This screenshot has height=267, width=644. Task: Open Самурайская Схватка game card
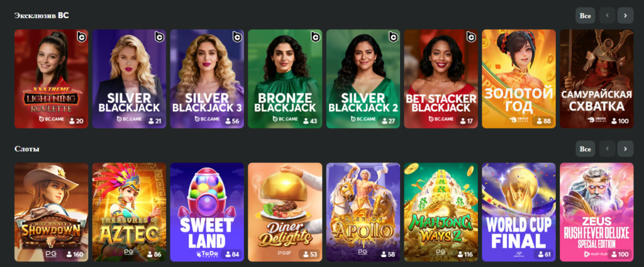point(597,79)
